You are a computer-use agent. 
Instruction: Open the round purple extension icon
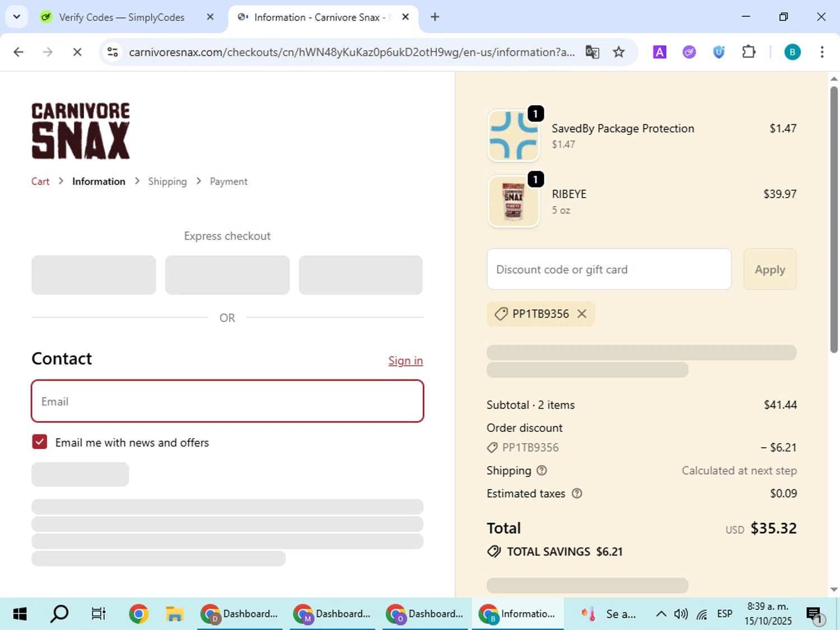click(x=689, y=52)
